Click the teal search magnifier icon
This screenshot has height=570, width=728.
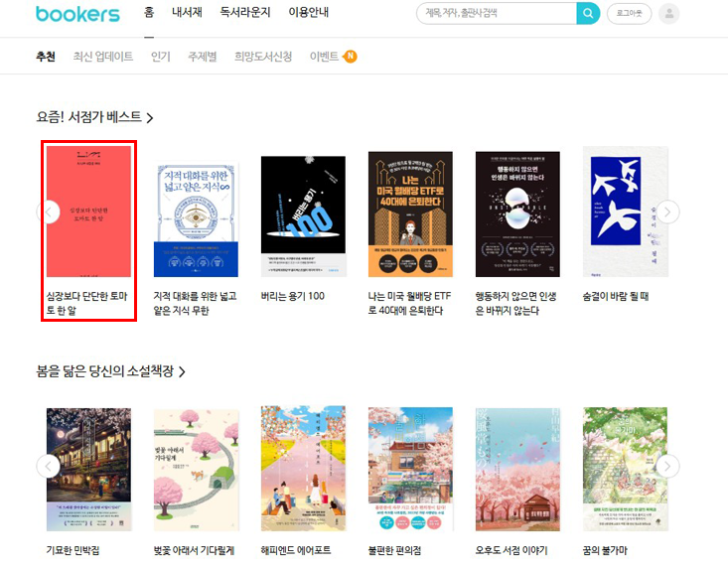588,14
